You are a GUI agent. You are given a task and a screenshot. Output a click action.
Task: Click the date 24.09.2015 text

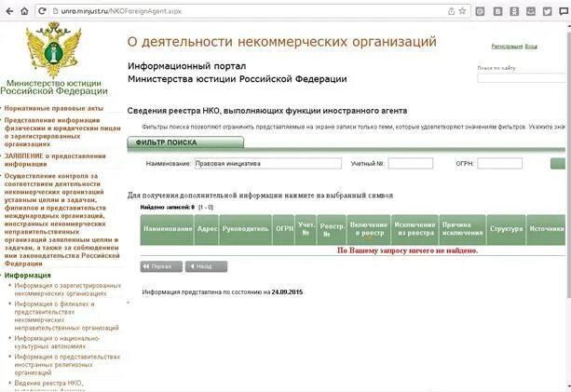[287, 292]
